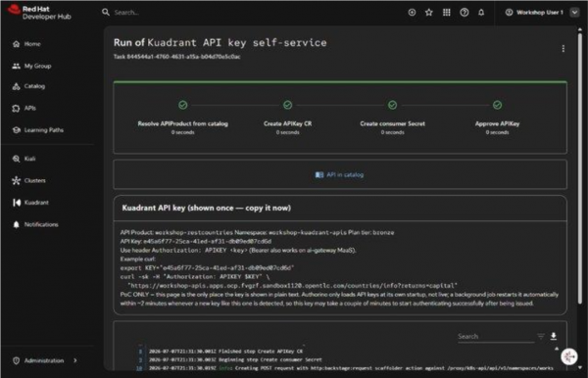The image size is (588, 378).
Task: Click the Clusters icon in the sidebar
Action: [16, 180]
